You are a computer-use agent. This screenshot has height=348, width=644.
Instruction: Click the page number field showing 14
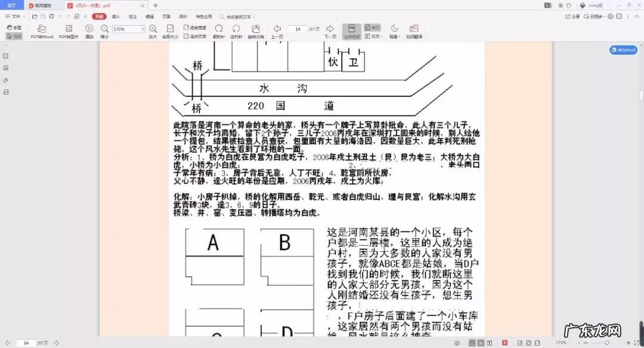(x=298, y=29)
